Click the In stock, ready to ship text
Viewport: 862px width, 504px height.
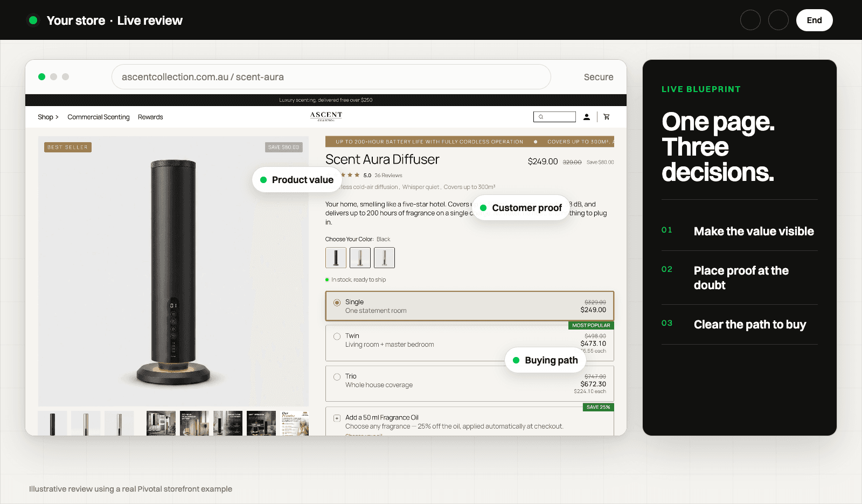point(358,279)
